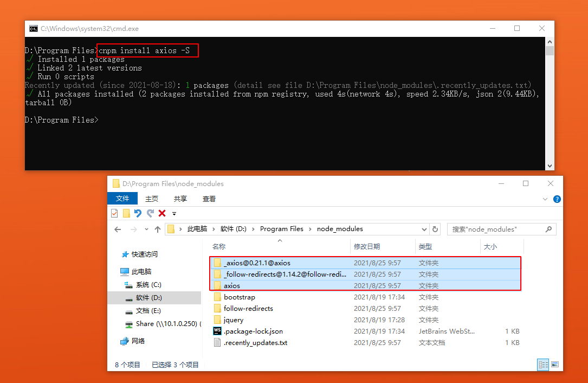Click the Properties checkmark icon in quick access toolbar
The width and height of the screenshot is (588, 383).
pos(115,213)
